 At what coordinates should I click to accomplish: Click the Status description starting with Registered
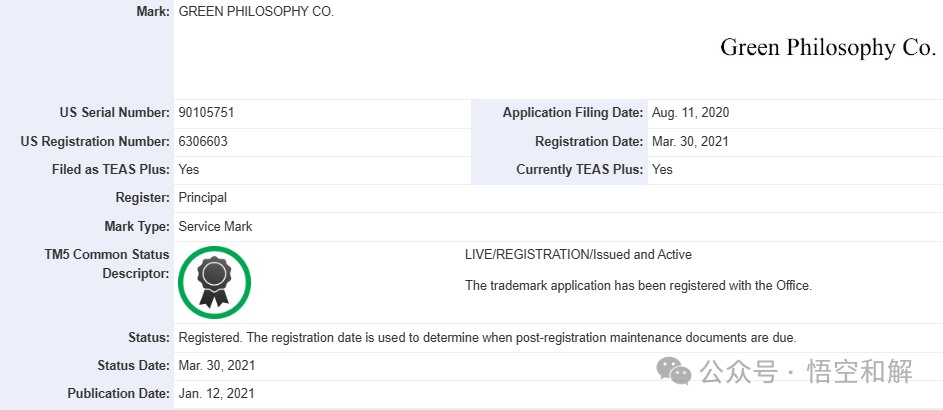[x=486, y=337]
